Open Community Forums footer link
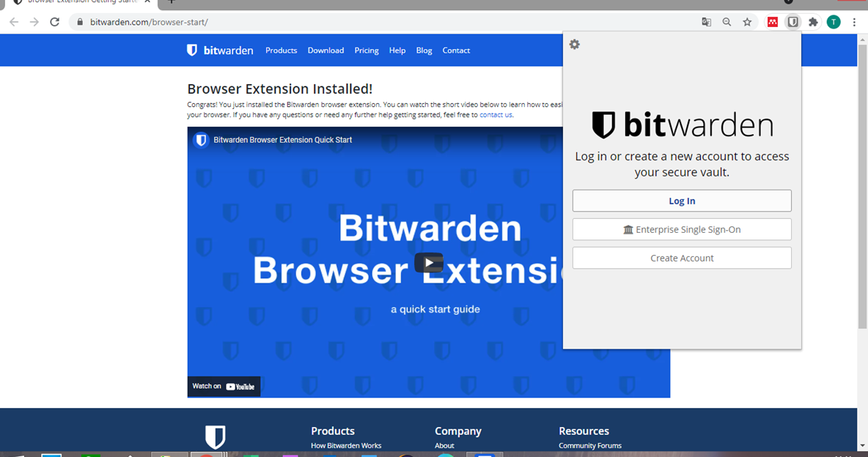Viewport: 868px width, 457px height. 590,445
